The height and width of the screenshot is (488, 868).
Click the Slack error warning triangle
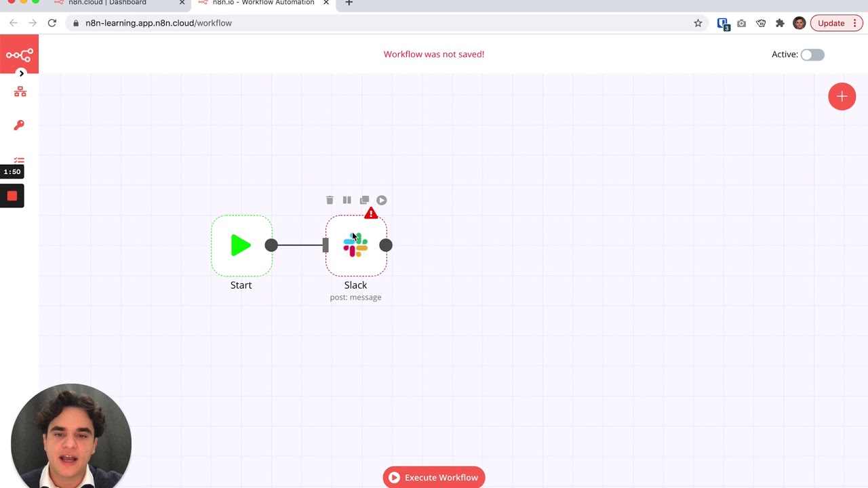371,213
